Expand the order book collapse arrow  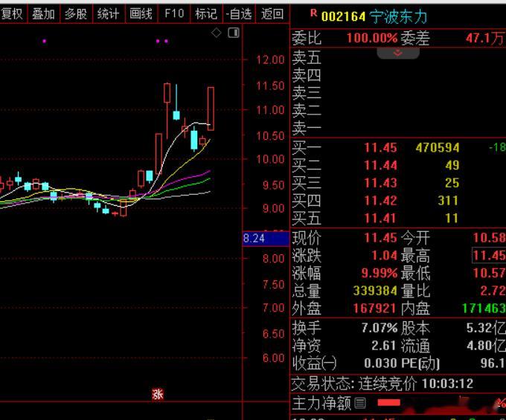click(398, 53)
